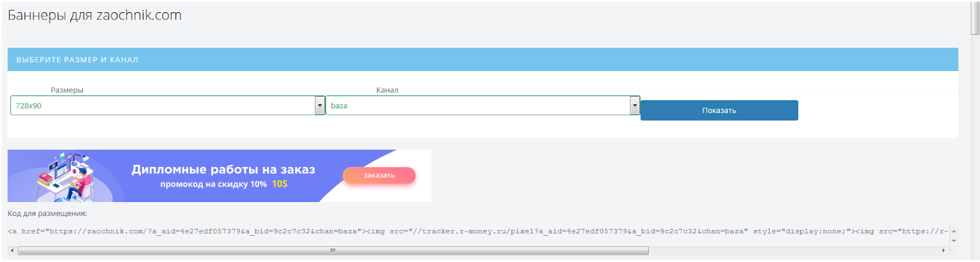Image resolution: width=980 pixels, height=262 pixels.
Task: Click the code box scroll right arrow
Action: click(944, 250)
